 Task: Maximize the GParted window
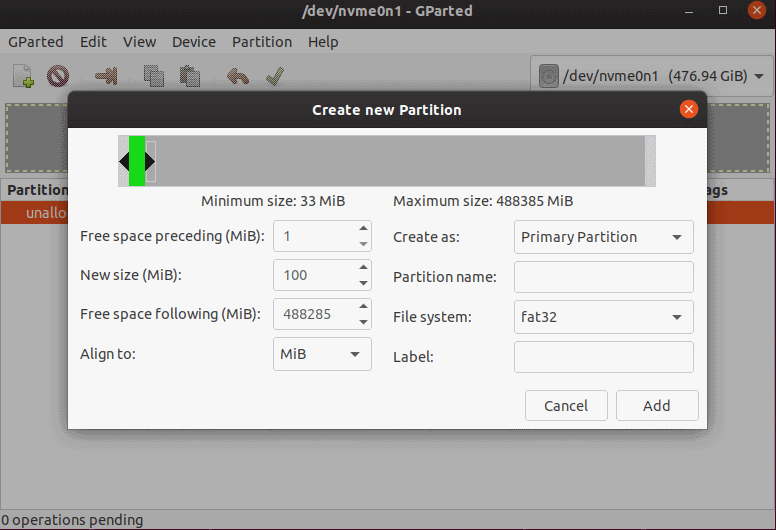click(x=723, y=10)
